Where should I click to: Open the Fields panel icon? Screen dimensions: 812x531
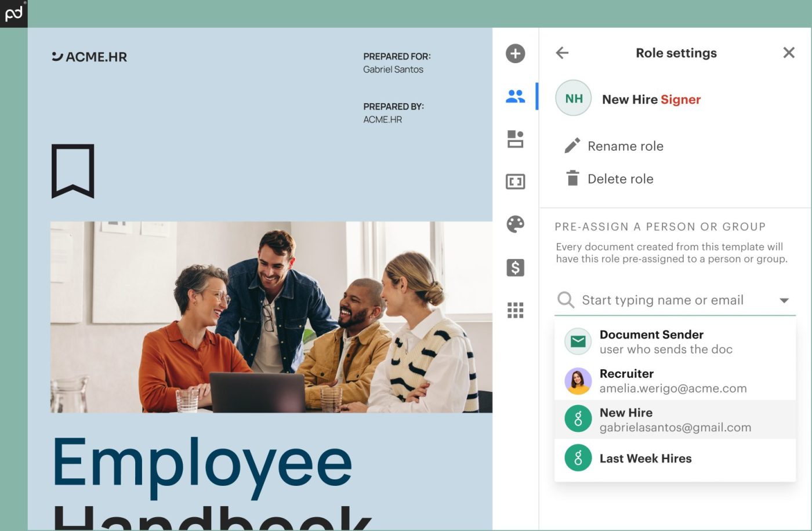[515, 181]
